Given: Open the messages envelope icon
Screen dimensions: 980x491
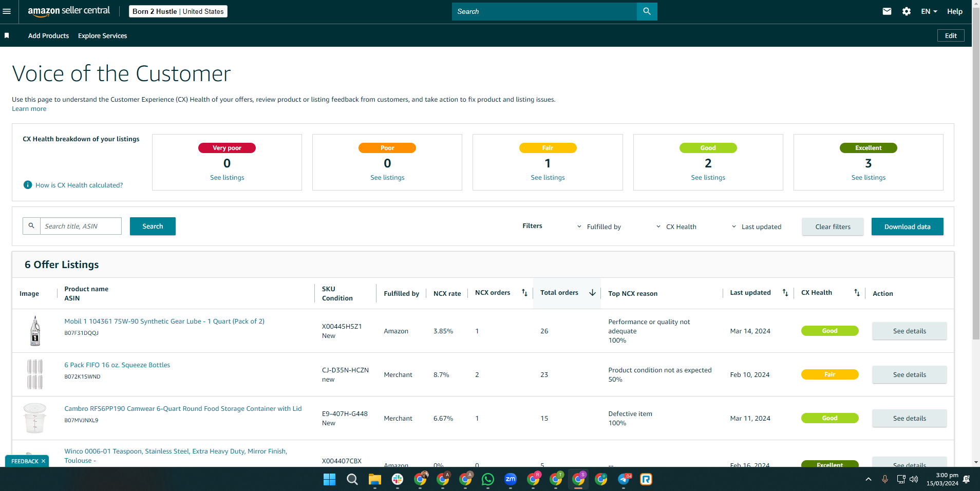Looking at the screenshot, I should 887,11.
